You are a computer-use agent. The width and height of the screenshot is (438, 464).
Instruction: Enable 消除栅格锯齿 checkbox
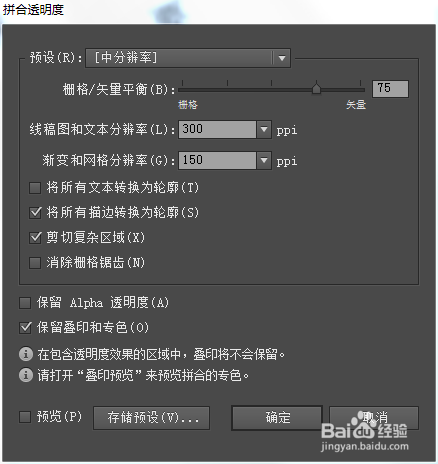(x=35, y=263)
